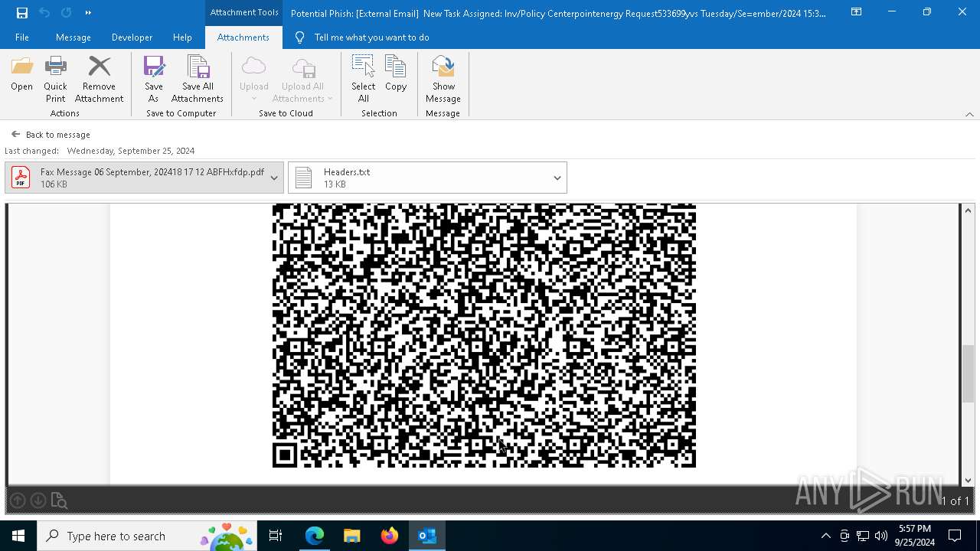
Task: Open Task View on taskbar
Action: coord(276,536)
